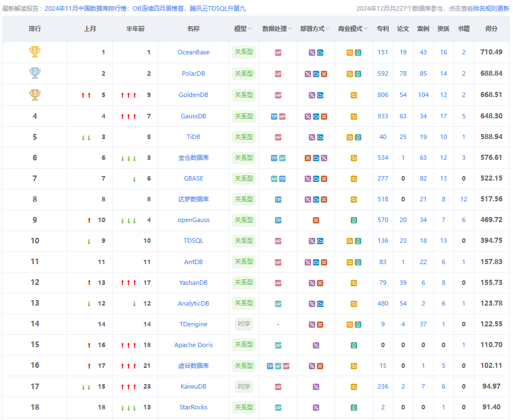
Task: Click the 资质 column header
Action: [x=443, y=29]
